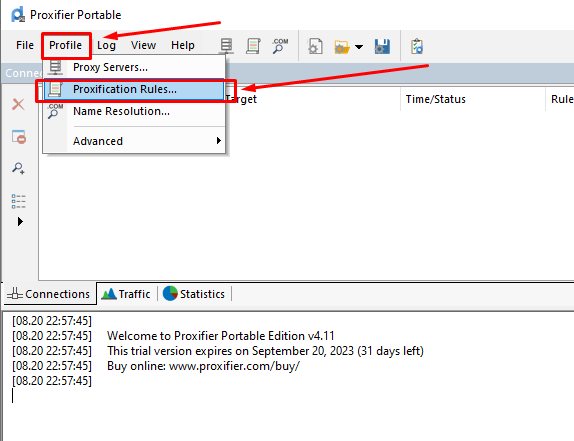Viewport: 574px width, 441px height.
Task: Sort by Rule column header
Action: (x=560, y=99)
